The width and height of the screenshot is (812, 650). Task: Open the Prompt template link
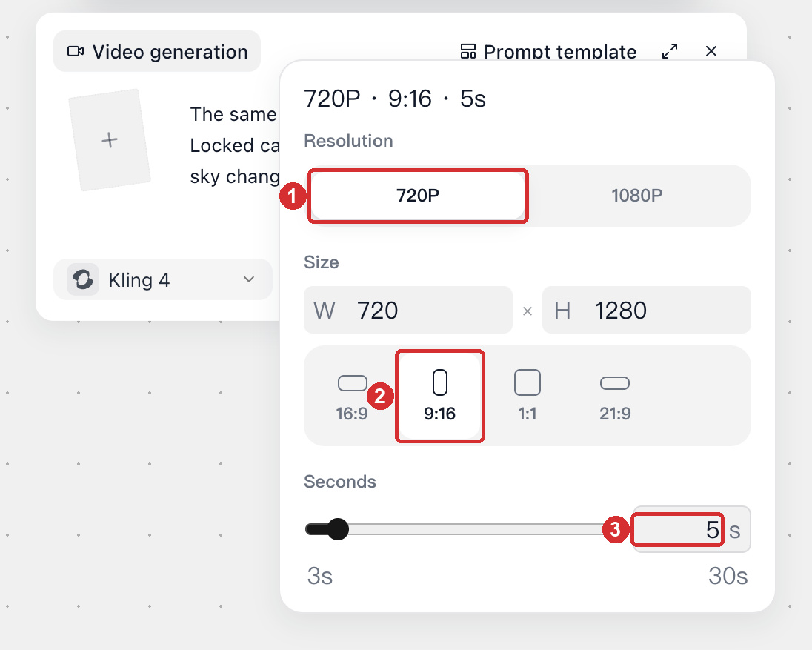[548, 51]
